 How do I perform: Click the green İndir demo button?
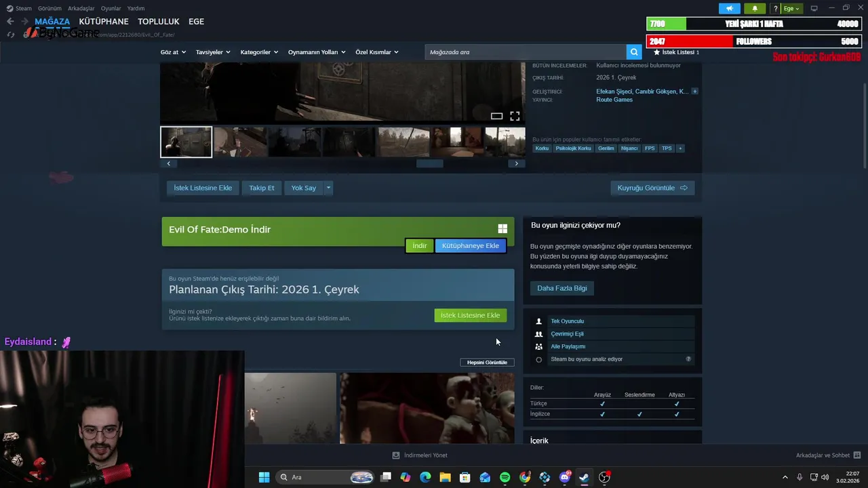(x=420, y=245)
